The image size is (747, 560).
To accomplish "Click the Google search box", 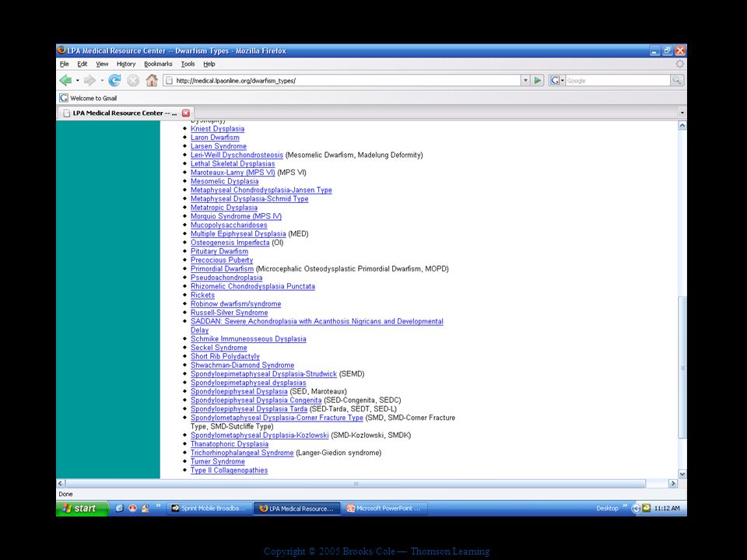I will 617,80.
